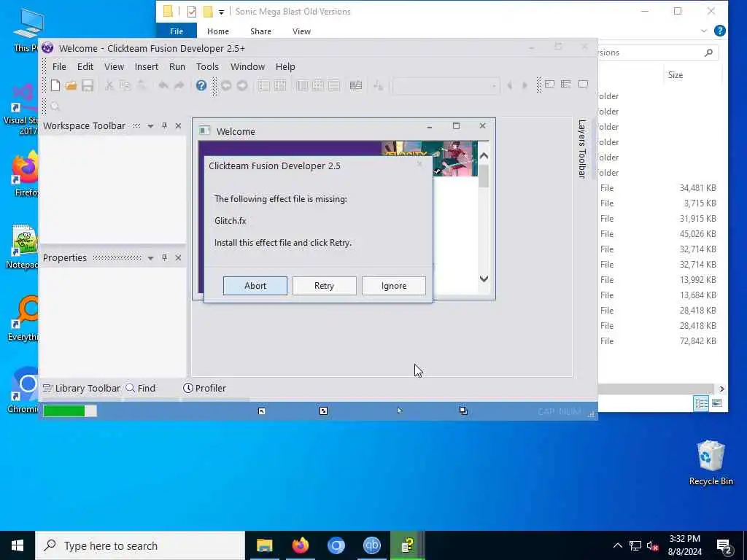Click the volume icon in system tray

click(653, 545)
